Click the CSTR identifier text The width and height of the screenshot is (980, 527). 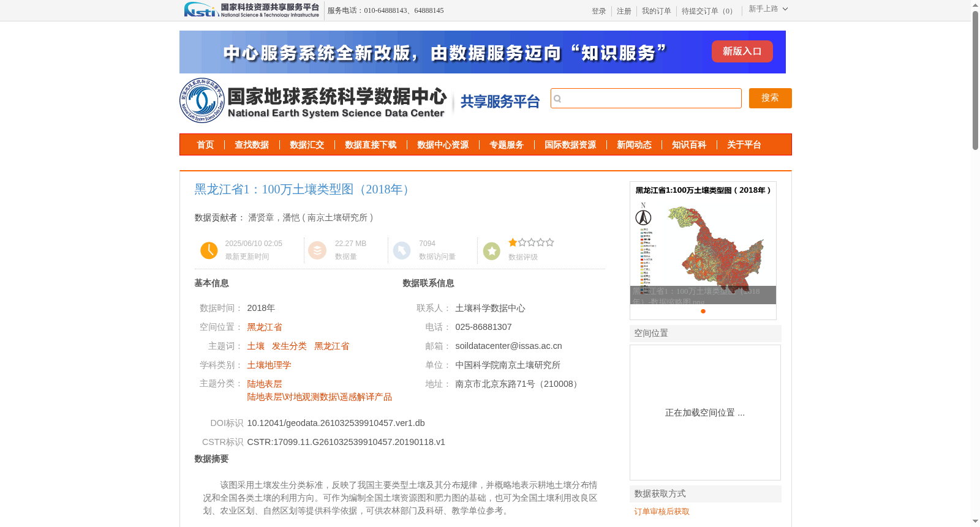point(346,442)
